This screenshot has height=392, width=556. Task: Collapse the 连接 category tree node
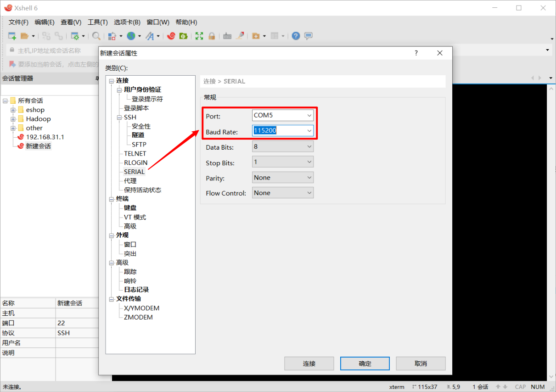click(x=112, y=81)
